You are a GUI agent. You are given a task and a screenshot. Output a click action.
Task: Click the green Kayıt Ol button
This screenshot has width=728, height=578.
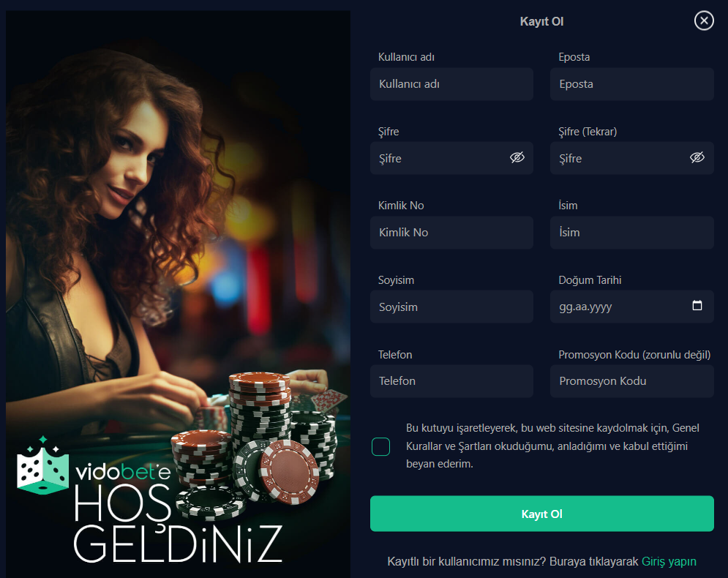(542, 514)
